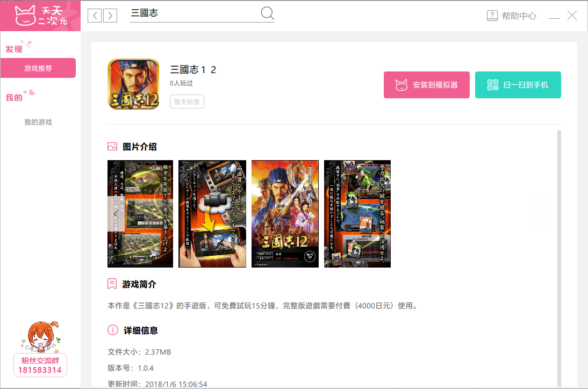Click the 0人玩过 play count text
Viewport: 588px width, 389px height.
181,83
